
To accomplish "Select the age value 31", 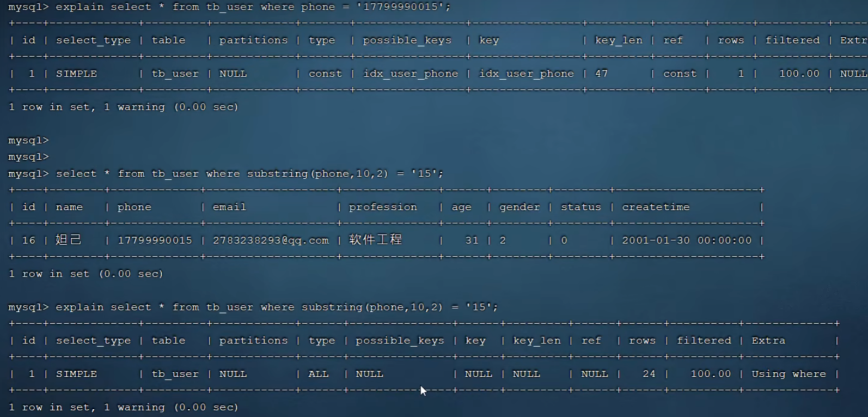I will 472,240.
